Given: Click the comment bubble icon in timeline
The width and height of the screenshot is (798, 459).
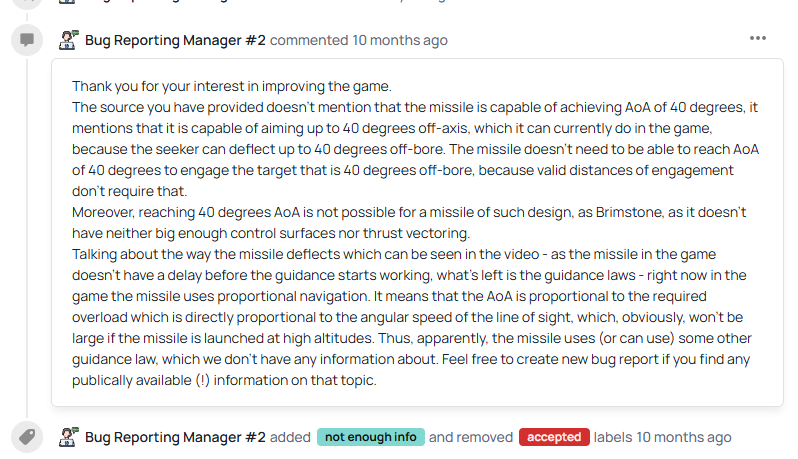Looking at the screenshot, I should pos(27,40).
